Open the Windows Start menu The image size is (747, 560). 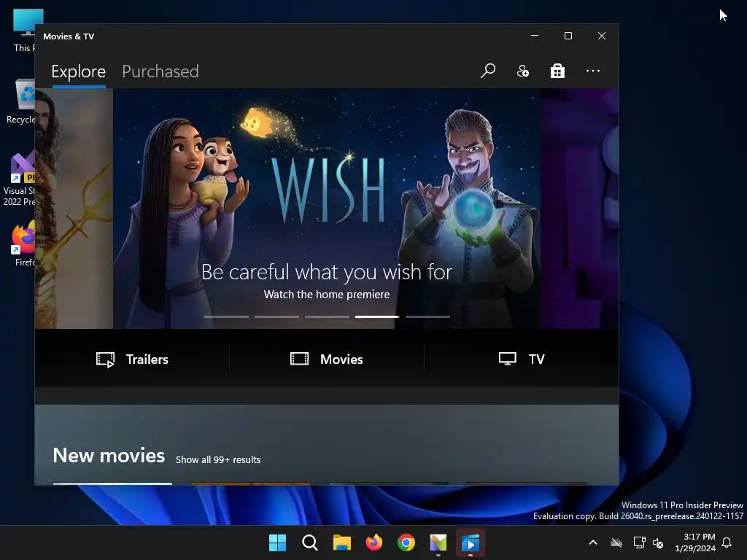[277, 542]
